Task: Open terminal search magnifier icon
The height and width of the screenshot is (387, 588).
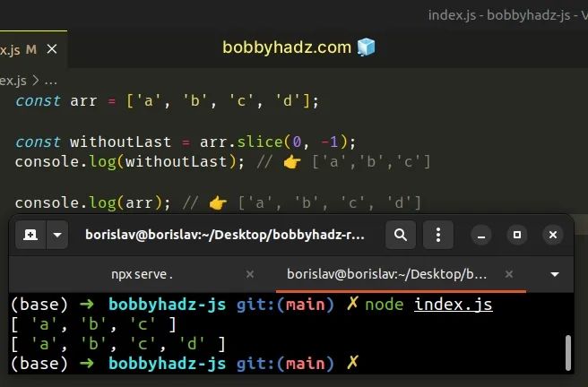Action: [401, 235]
